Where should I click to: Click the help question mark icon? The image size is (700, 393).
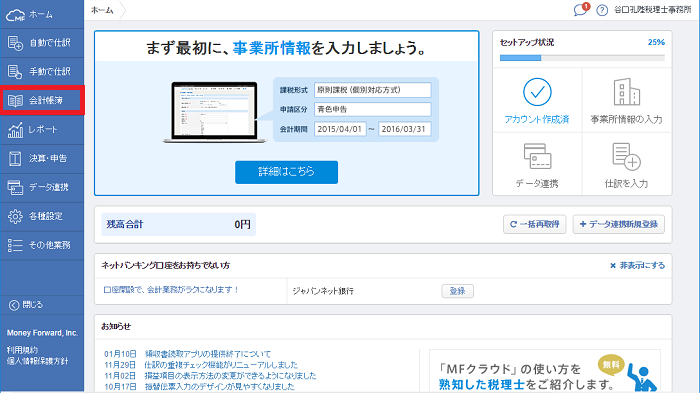(602, 10)
